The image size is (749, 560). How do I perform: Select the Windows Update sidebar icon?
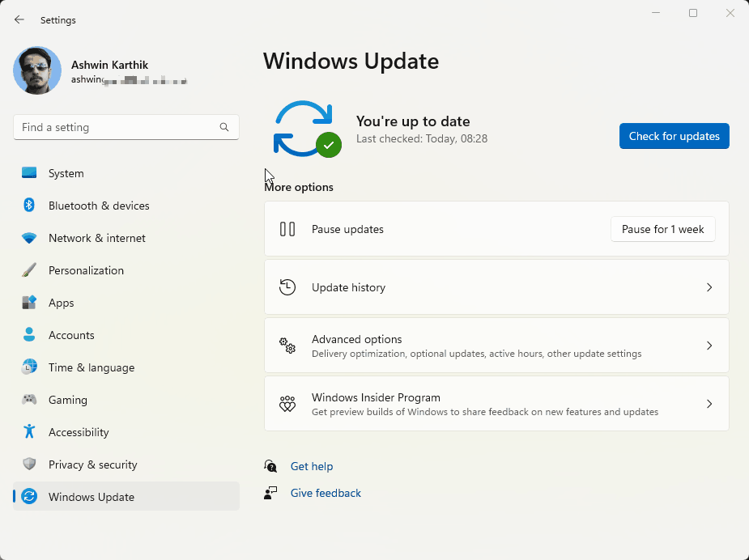tap(29, 497)
